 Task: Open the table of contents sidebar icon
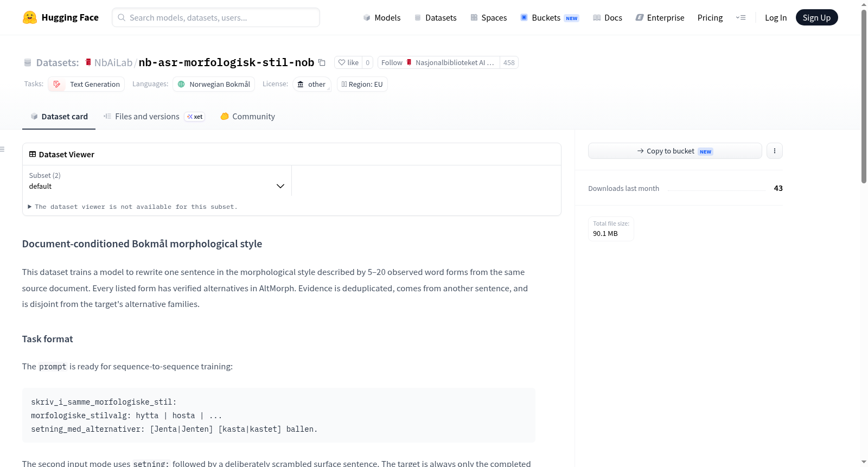point(3,149)
